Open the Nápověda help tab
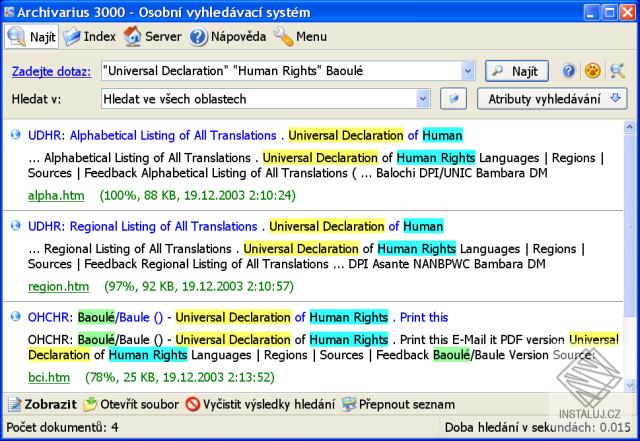This screenshot has width=640, height=441. coord(227,37)
